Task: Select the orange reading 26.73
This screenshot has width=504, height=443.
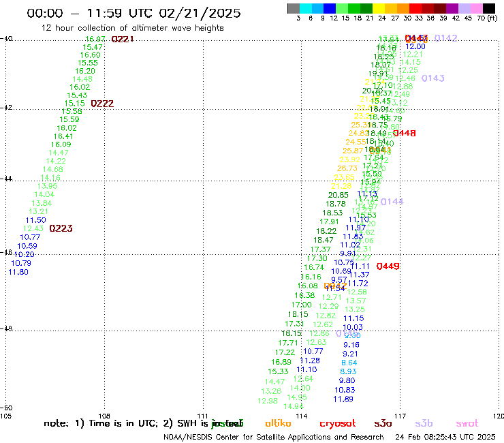Action: pyautogui.click(x=347, y=168)
